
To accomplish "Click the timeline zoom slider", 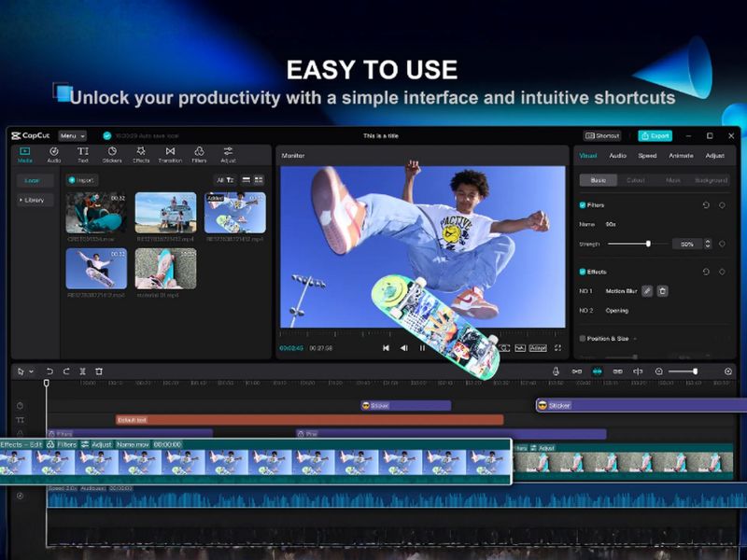I will click(683, 371).
